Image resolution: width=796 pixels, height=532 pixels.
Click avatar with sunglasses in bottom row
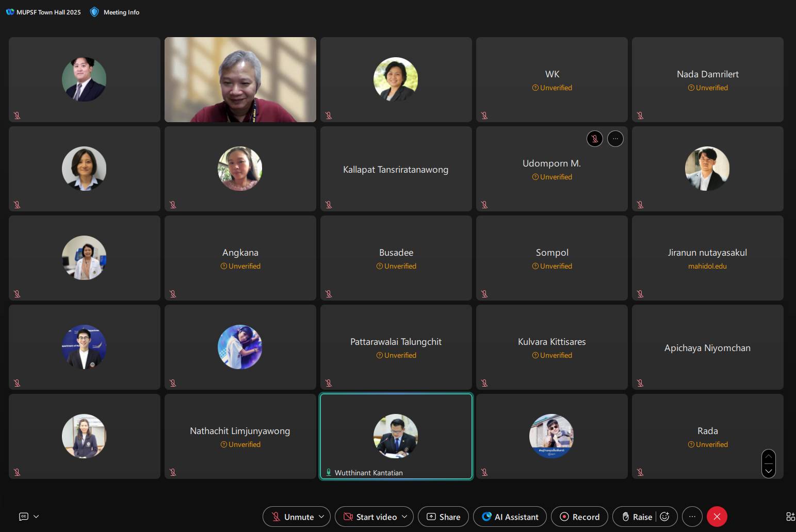pos(551,436)
